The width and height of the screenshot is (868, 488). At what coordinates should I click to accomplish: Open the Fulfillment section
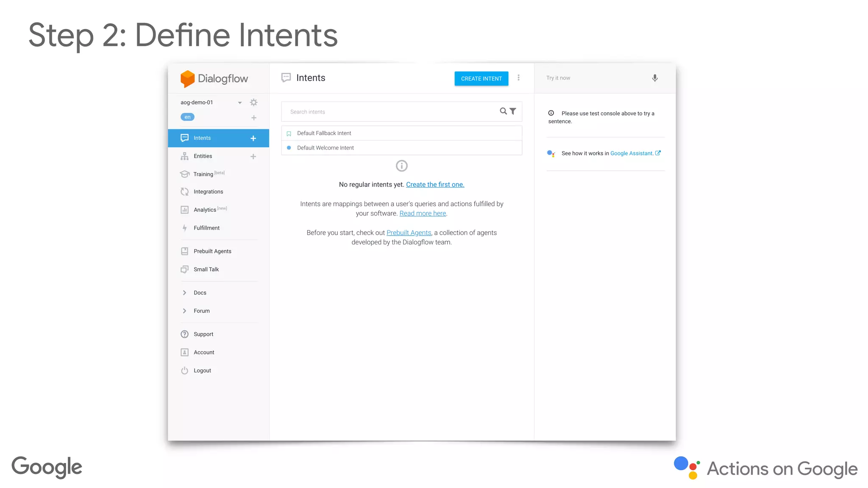pyautogui.click(x=206, y=228)
